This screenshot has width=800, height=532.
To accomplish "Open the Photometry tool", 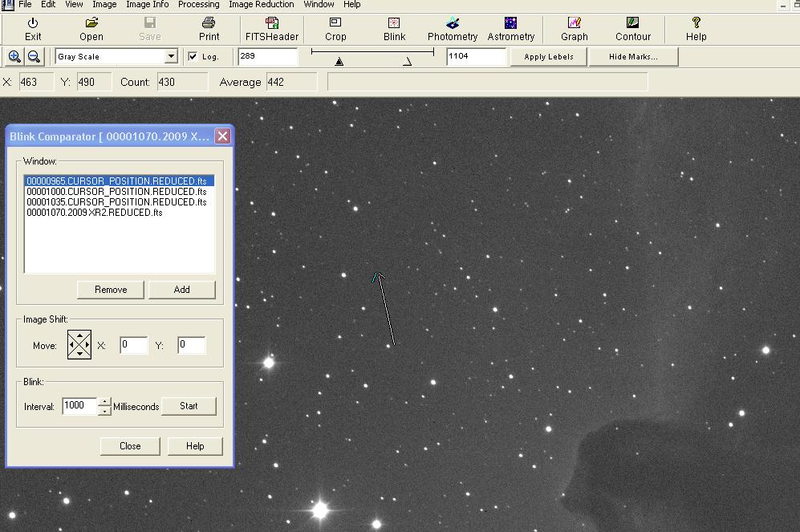I will click(453, 29).
